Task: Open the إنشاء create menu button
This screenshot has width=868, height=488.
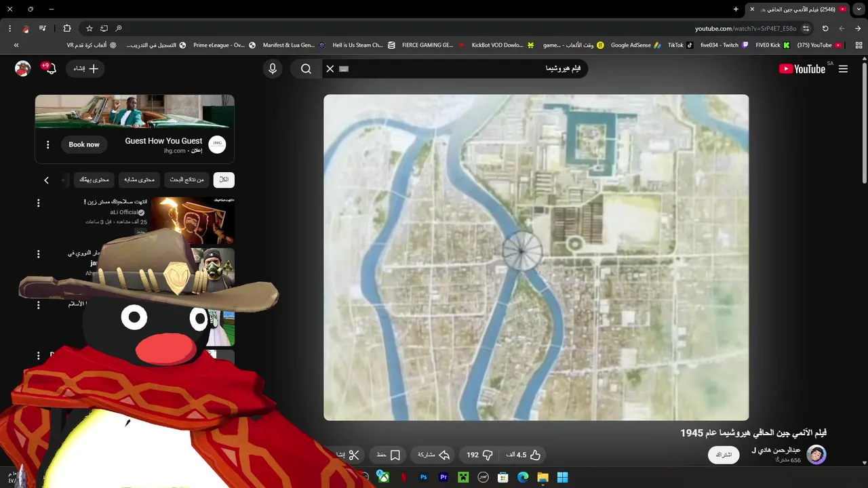Action: 86,68
